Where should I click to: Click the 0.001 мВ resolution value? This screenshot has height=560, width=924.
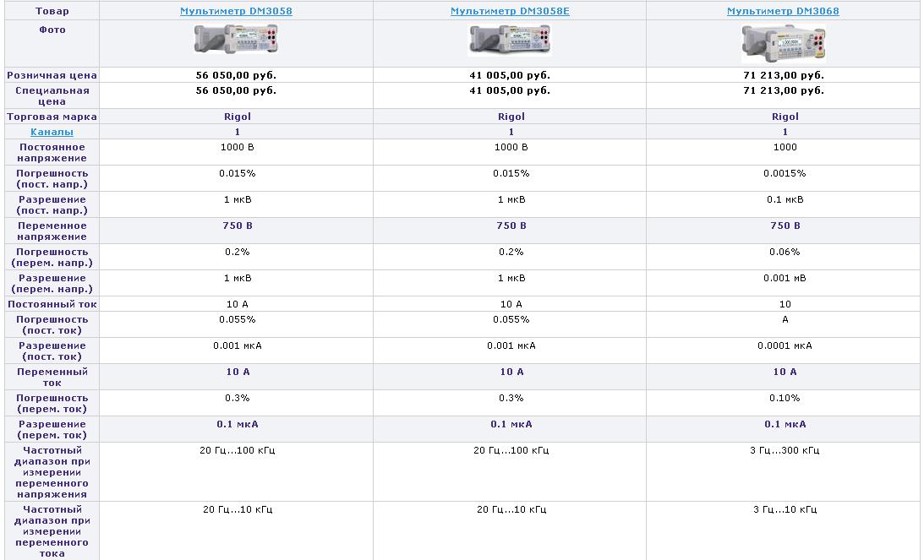(x=785, y=278)
